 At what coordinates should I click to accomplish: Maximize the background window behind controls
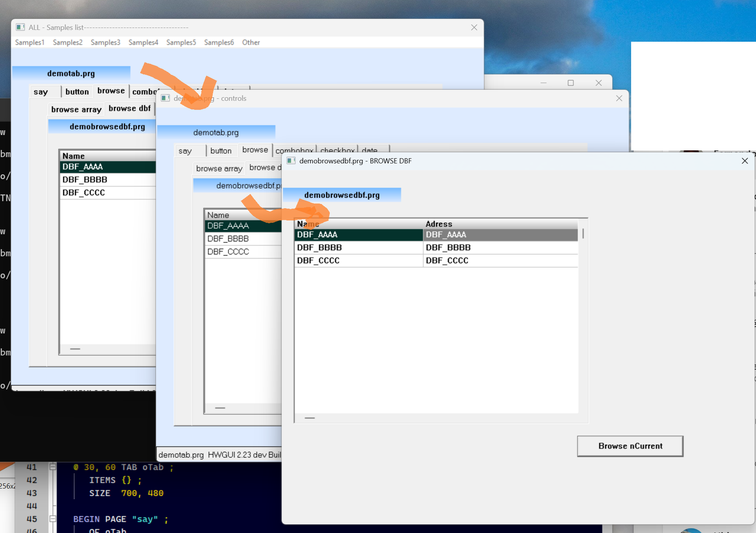570,83
